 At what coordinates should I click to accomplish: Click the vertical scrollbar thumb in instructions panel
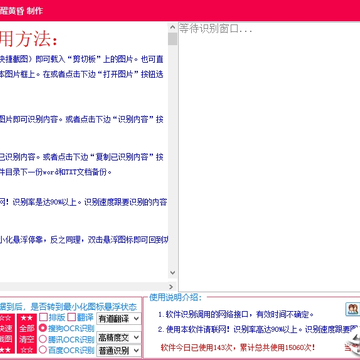tap(172, 39)
